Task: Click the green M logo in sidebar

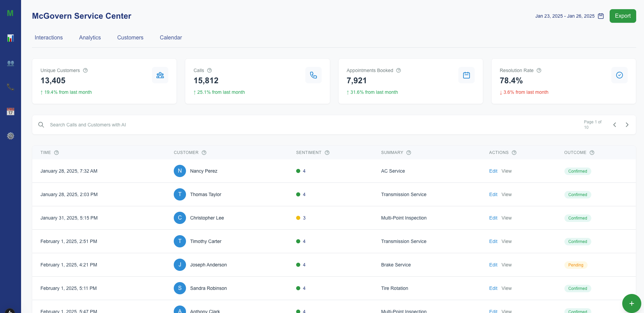Action: point(10,13)
